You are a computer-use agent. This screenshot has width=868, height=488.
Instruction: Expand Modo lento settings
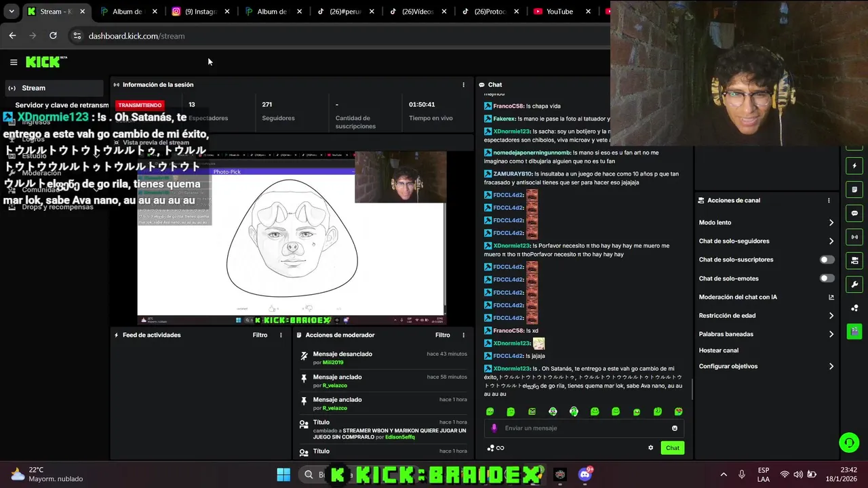click(831, 222)
